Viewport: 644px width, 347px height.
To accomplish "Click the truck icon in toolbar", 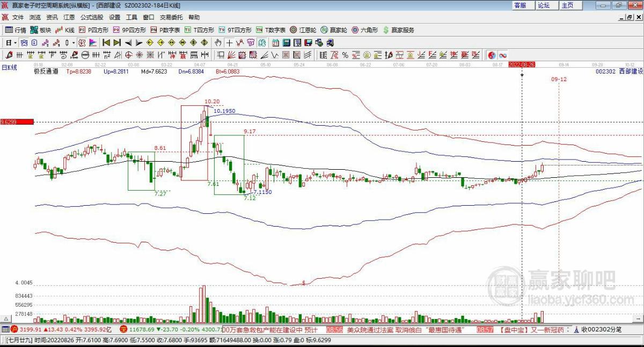I will pos(330,42).
